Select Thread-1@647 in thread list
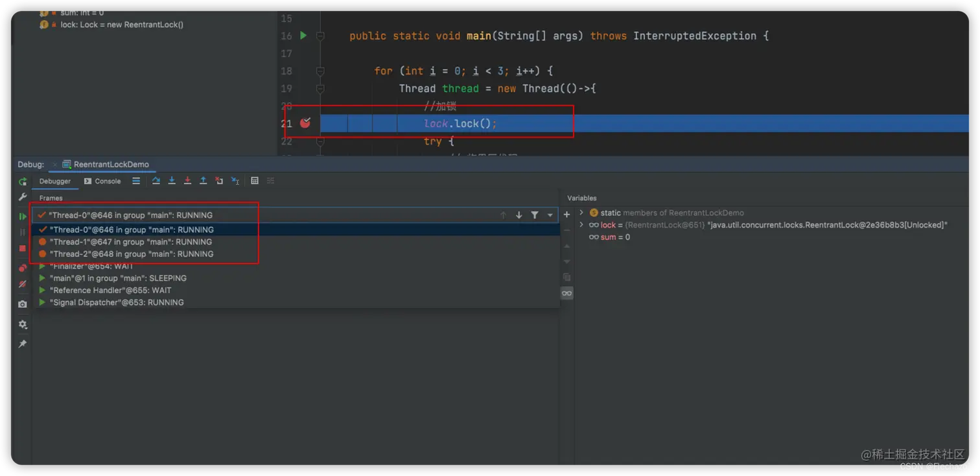Screen dimensions: 980x476 click(x=295, y=242)
